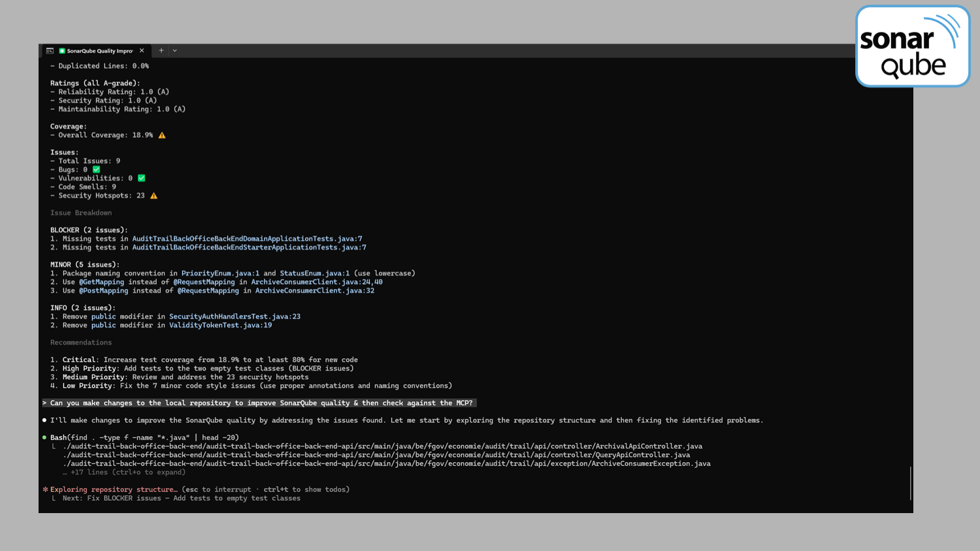Viewport: 980px width, 551px height.
Task: Expand the new tab profile dropdown chevron
Action: 174,50
